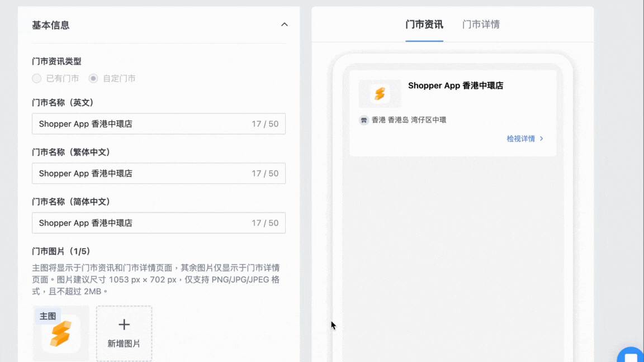Image resolution: width=644 pixels, height=362 pixels.
Task: Collapse the 基本信息 section chevron
Action: [x=284, y=25]
